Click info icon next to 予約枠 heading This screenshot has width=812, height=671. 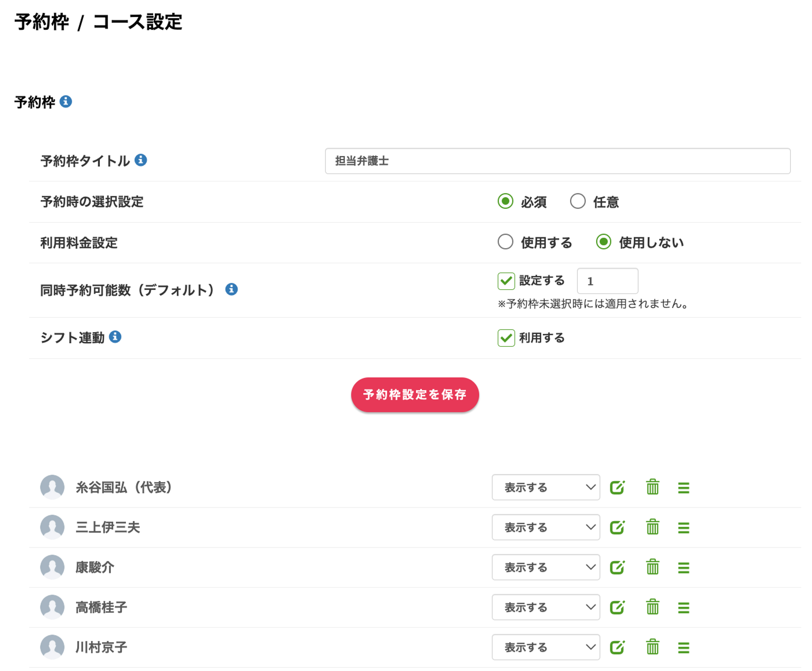[66, 102]
